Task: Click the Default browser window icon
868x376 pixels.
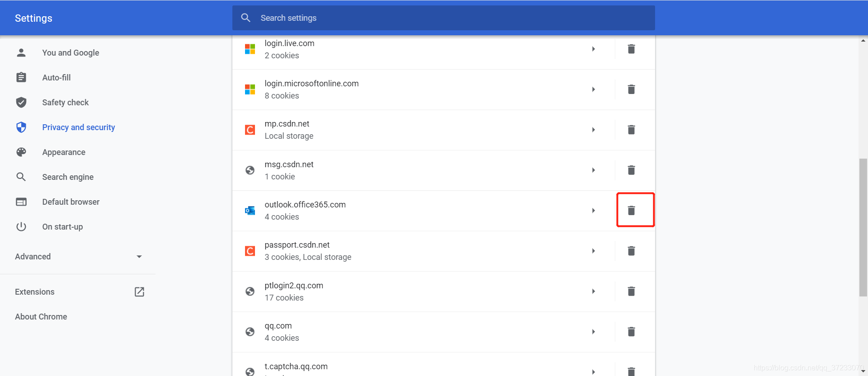Action: click(21, 202)
